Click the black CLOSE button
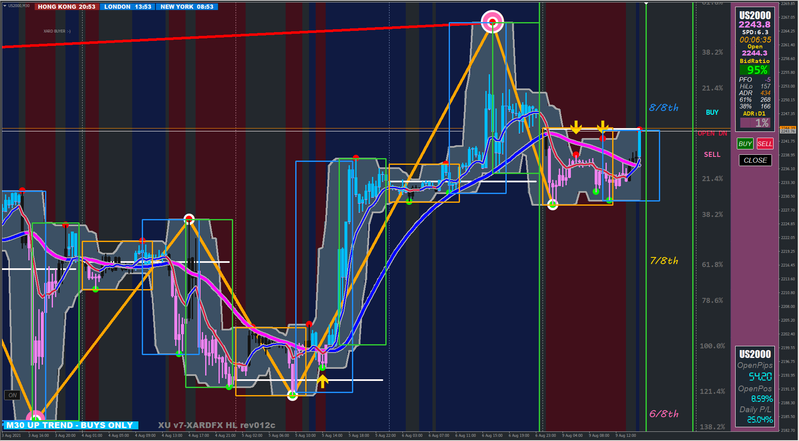This screenshot has height=441, width=799. tap(755, 160)
